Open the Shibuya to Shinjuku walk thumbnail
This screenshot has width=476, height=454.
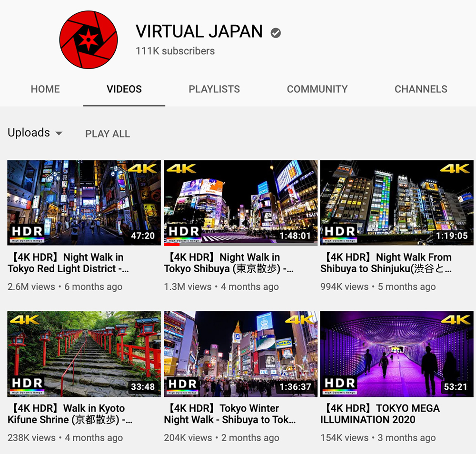(x=397, y=203)
